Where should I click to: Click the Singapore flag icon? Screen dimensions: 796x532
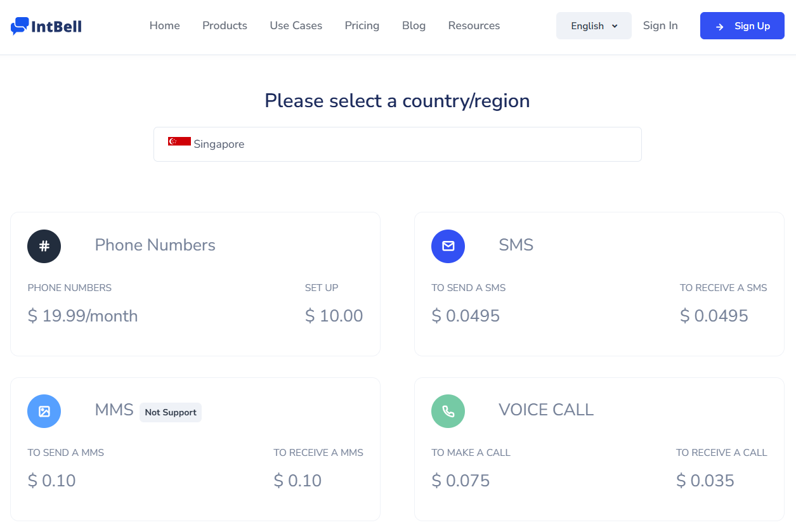(x=179, y=141)
